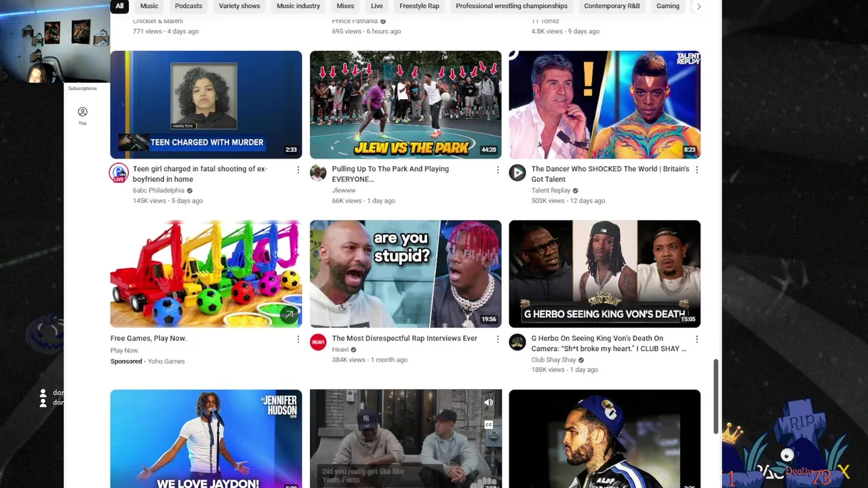Open options menu for Free Games ad
This screenshot has height=488, width=868.
point(298,339)
